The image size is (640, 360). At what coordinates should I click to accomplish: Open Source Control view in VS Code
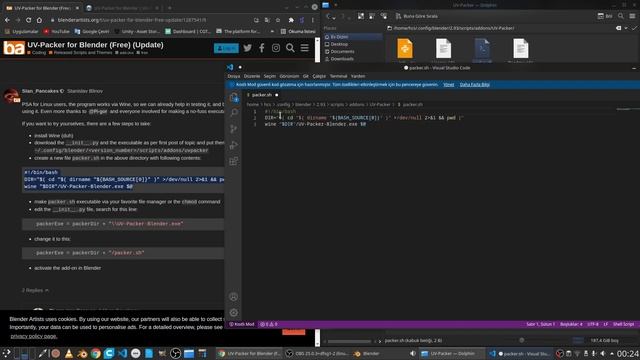(x=233, y=129)
